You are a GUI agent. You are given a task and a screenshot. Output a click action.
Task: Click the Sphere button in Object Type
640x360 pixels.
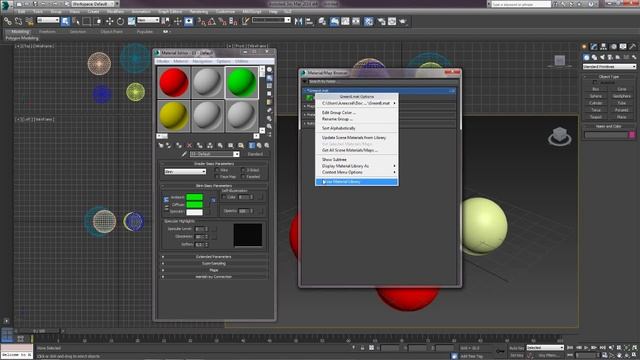coord(596,96)
